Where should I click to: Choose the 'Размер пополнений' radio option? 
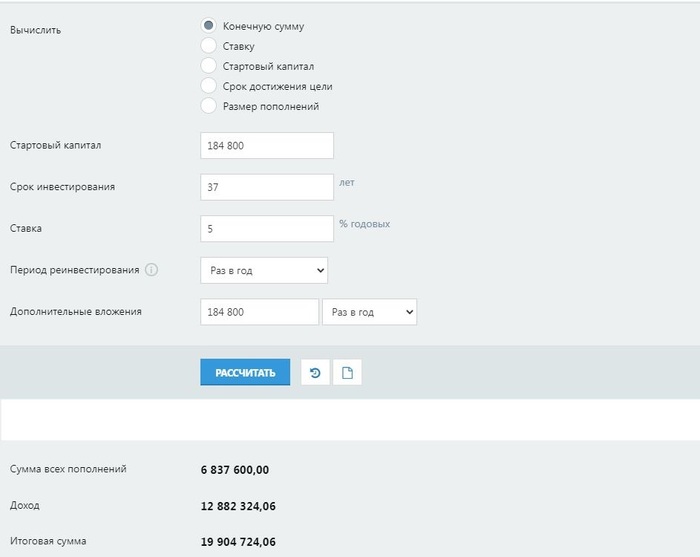tap(209, 106)
